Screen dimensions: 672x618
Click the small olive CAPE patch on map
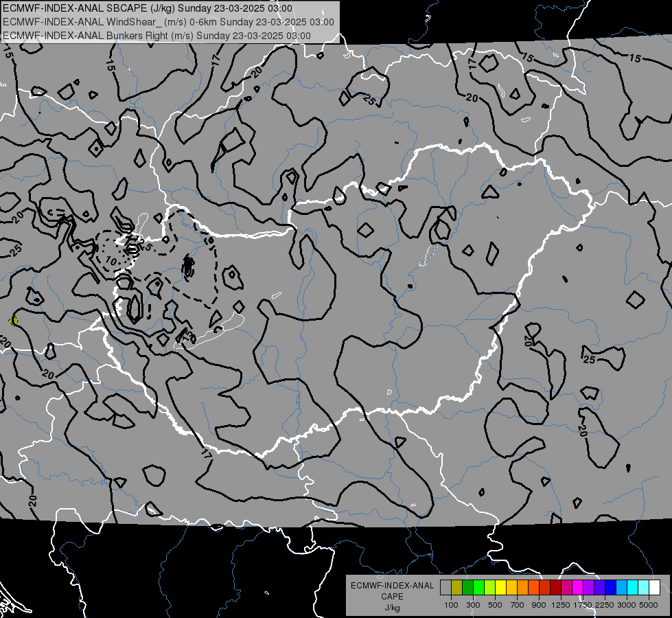13,321
